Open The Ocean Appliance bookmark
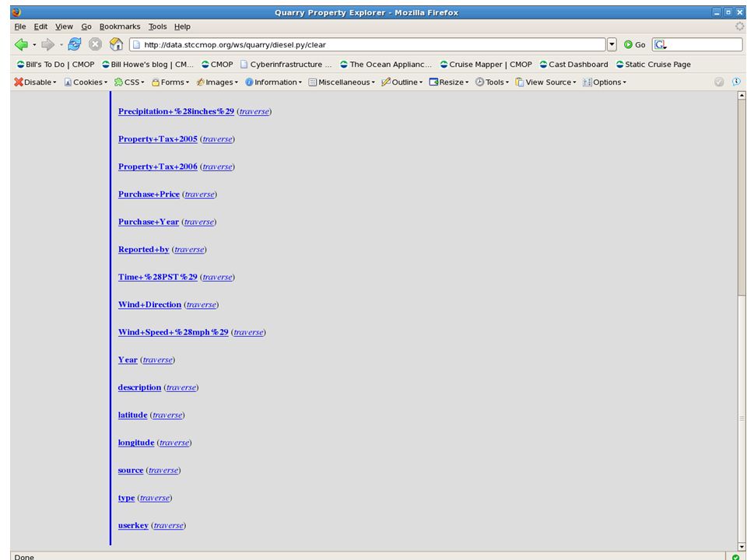The image size is (747, 560). click(x=386, y=65)
